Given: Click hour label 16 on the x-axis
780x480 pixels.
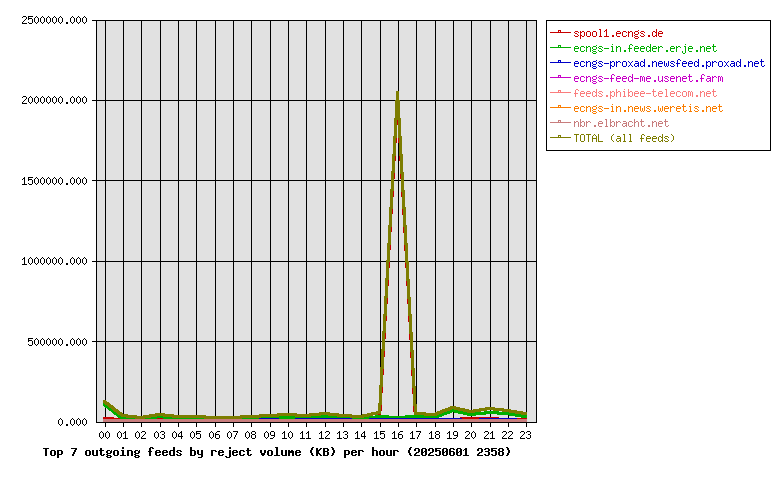Looking at the screenshot, I should click(x=397, y=435).
